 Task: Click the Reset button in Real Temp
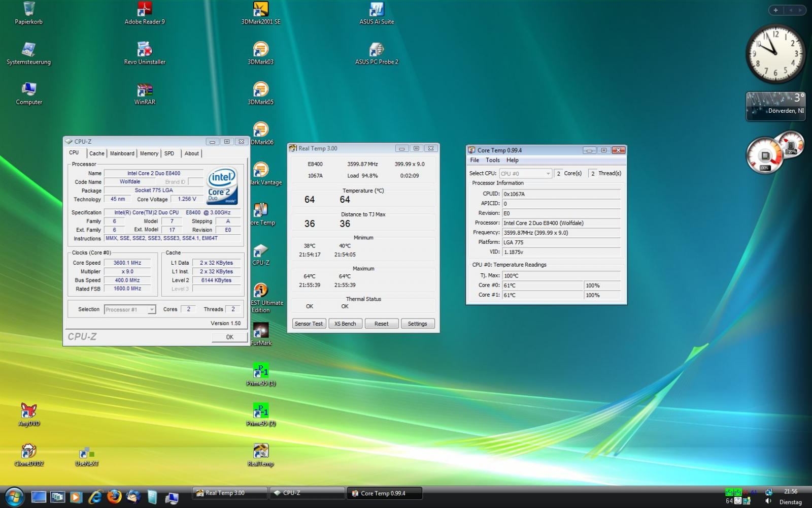(382, 324)
